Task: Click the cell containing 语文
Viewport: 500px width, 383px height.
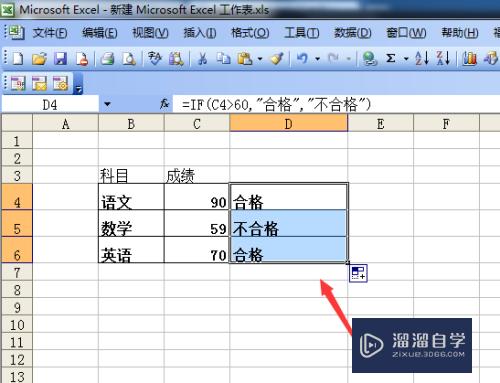Action: pos(131,197)
